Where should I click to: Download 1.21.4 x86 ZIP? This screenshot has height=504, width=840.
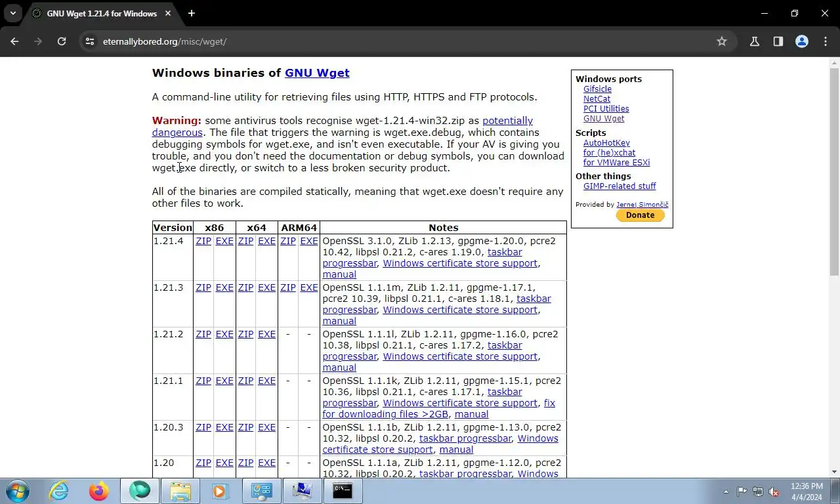click(x=203, y=241)
